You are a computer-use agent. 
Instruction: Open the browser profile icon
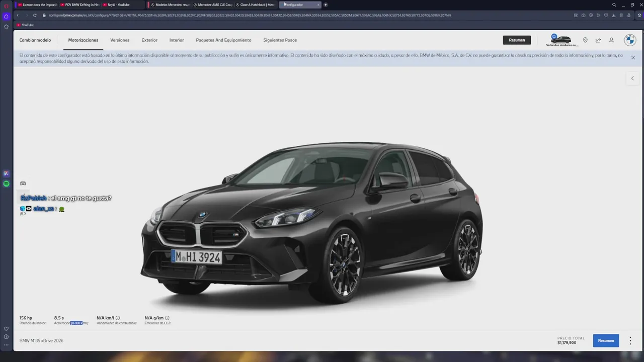(629, 15)
